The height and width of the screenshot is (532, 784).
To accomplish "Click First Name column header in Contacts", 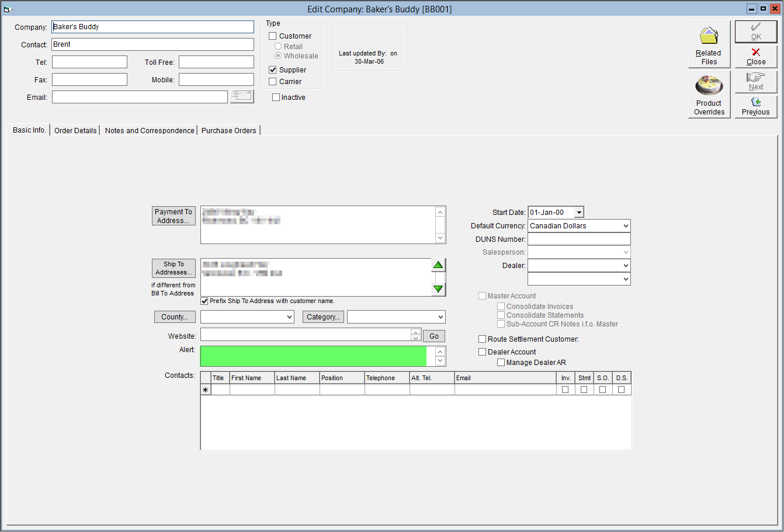I will coord(252,378).
